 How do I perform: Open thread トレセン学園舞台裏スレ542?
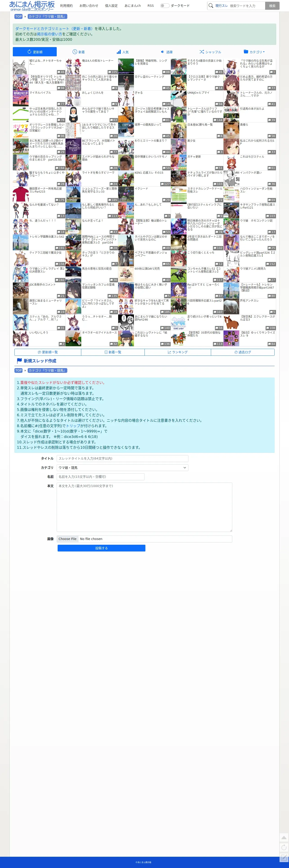tap(39, 242)
